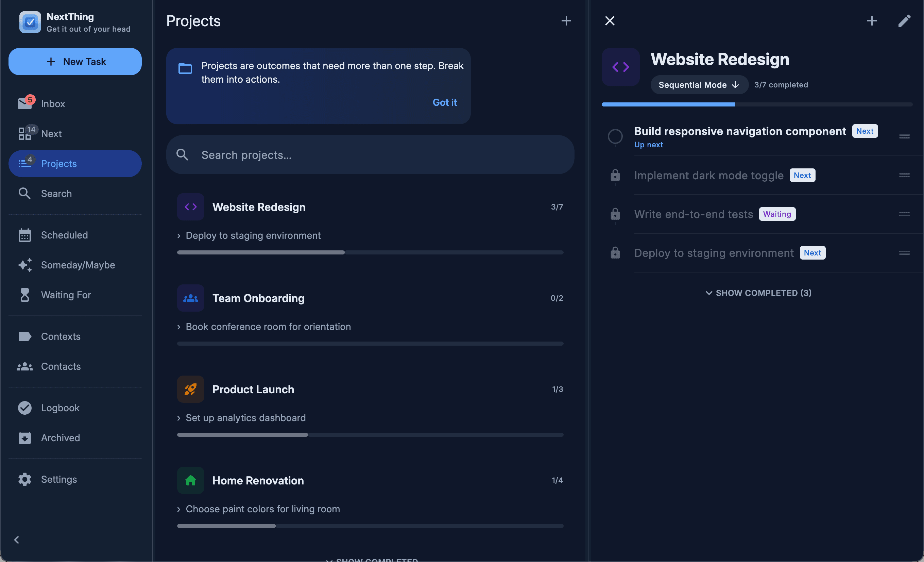This screenshot has width=924, height=562.
Task: Open the Sequential Mode dropdown
Action: pyautogui.click(x=699, y=85)
